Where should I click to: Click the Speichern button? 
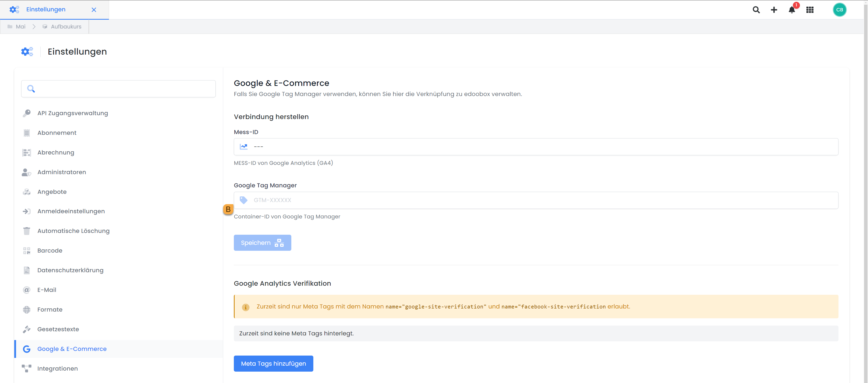(262, 243)
